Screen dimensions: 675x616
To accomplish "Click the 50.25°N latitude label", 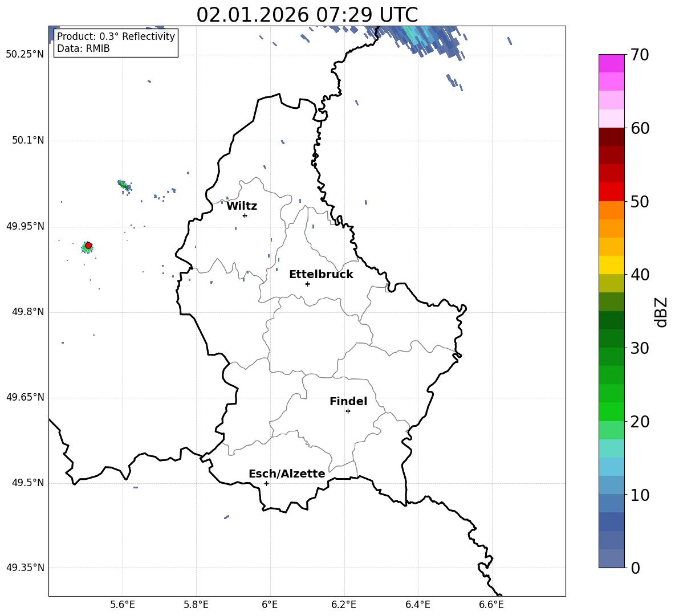I will click(x=25, y=55).
